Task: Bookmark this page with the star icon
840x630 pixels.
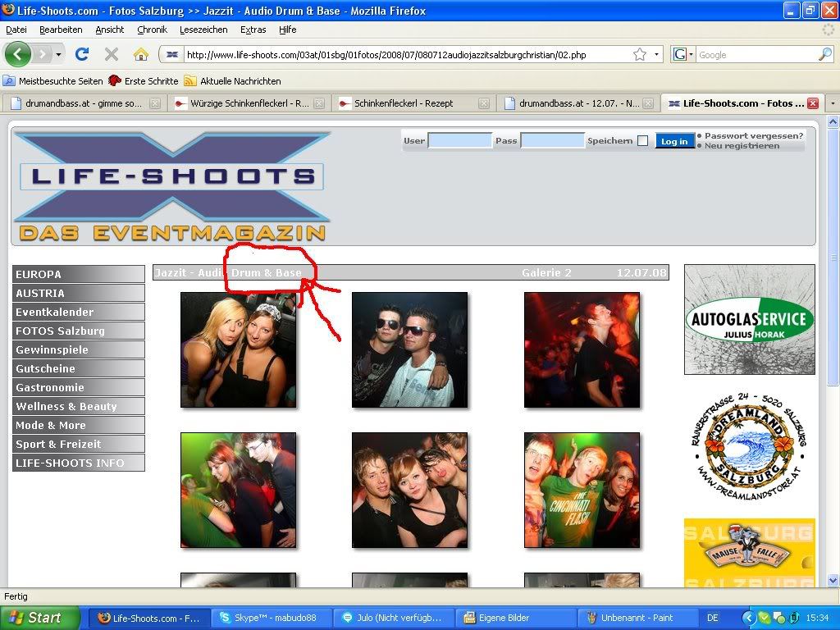Action: point(640,54)
